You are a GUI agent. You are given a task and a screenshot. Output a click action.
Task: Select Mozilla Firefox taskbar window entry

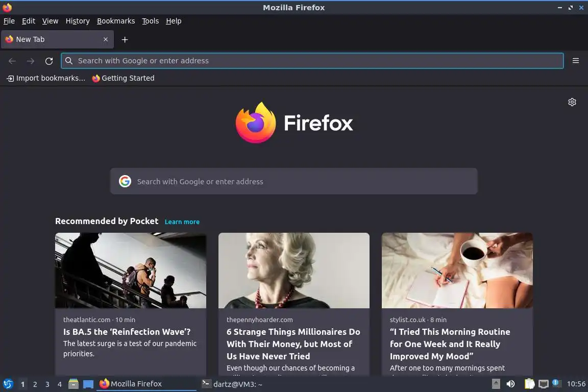pos(146,384)
